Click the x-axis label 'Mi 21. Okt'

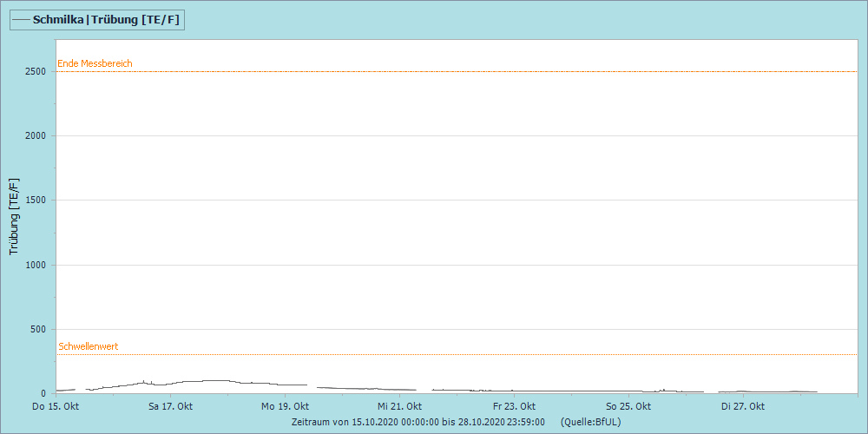coord(399,406)
